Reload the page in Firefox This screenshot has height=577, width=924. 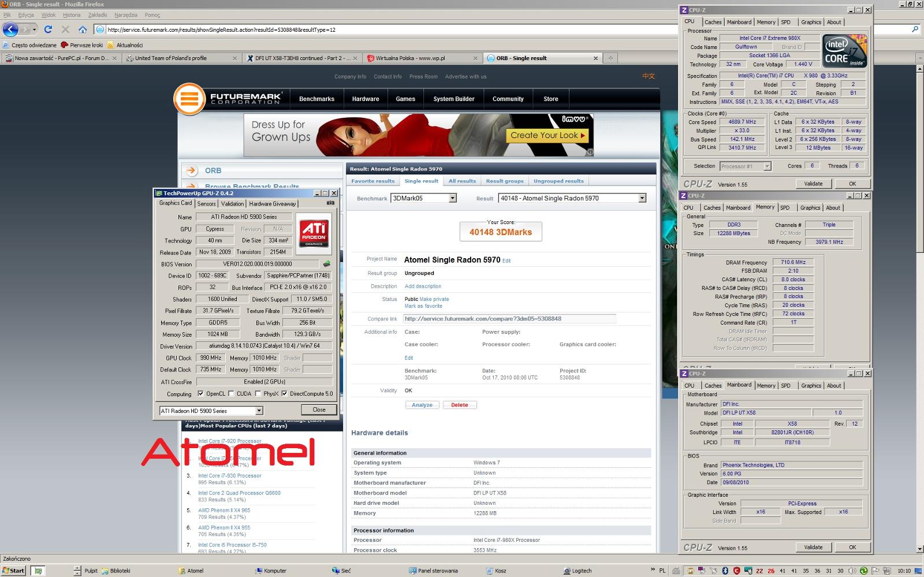pos(48,29)
